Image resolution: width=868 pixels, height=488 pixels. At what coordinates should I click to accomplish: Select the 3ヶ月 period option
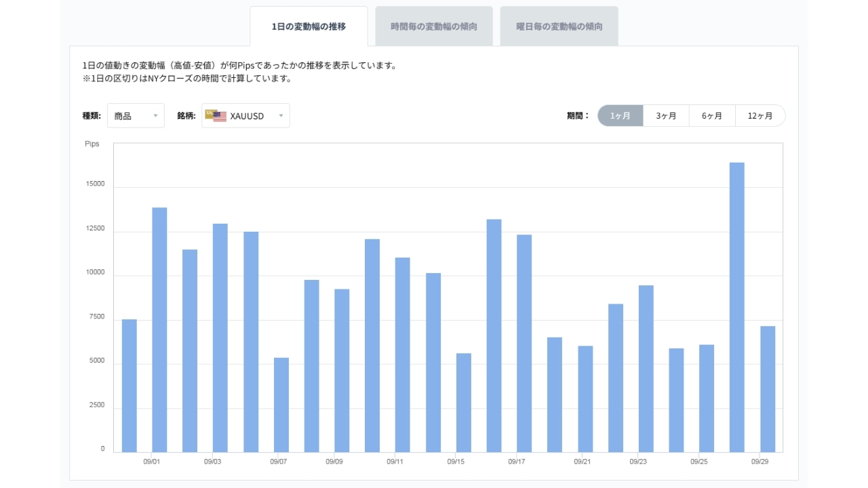666,116
